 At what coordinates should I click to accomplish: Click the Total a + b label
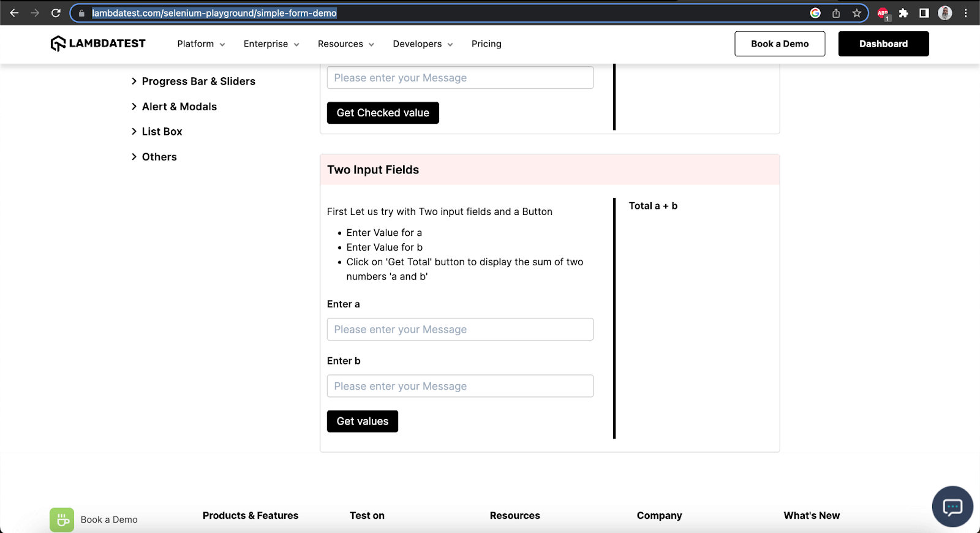(653, 206)
